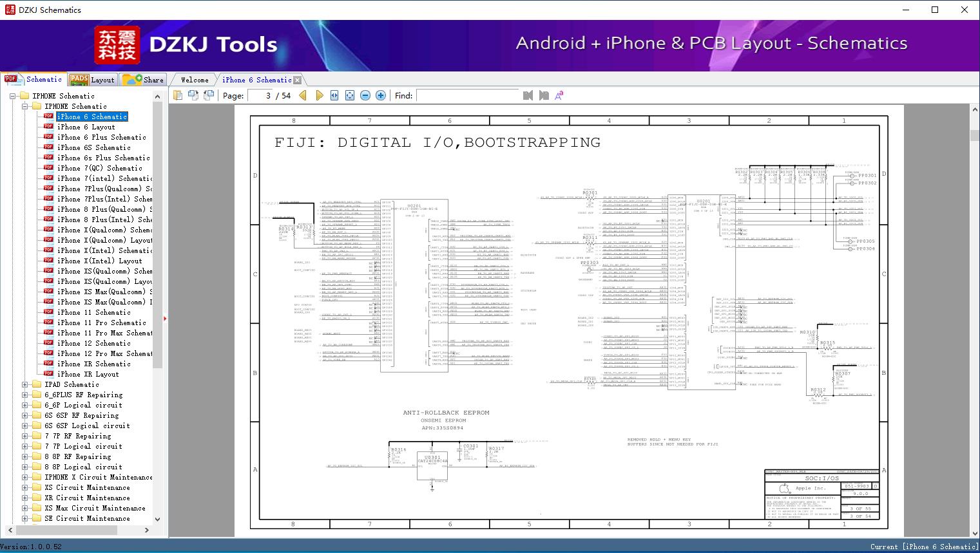980x553 pixels.
Task: Zoom out with the minus icon
Action: pos(365,95)
